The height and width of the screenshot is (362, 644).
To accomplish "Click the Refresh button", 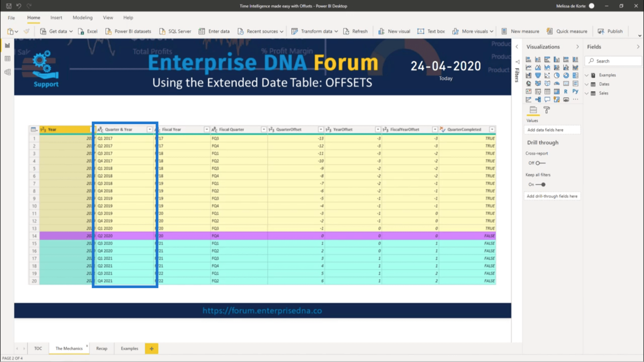I will [355, 31].
